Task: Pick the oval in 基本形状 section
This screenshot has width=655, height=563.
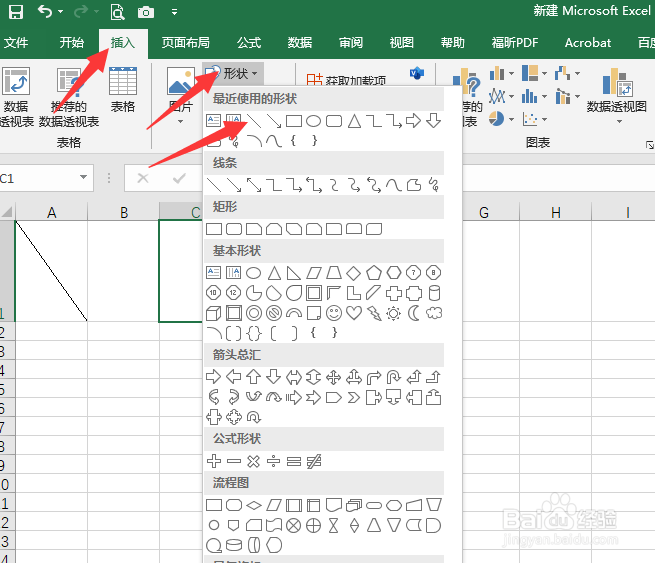Action: [254, 273]
